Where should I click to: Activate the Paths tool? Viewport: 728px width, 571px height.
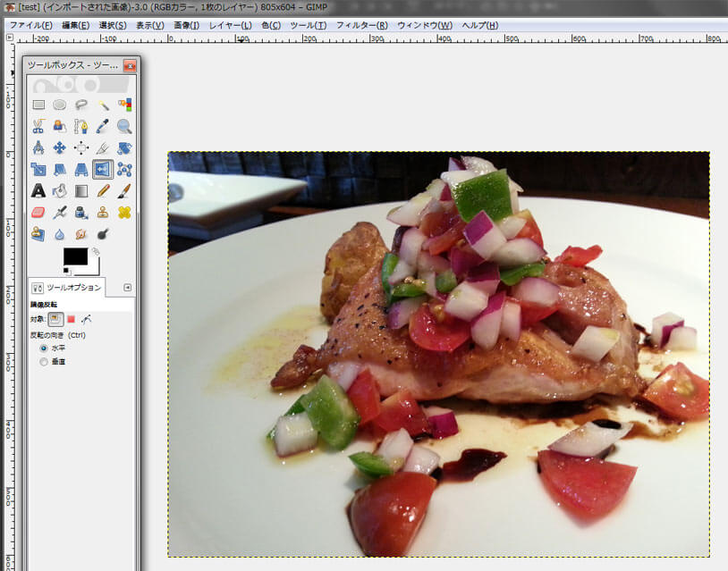tap(81, 126)
